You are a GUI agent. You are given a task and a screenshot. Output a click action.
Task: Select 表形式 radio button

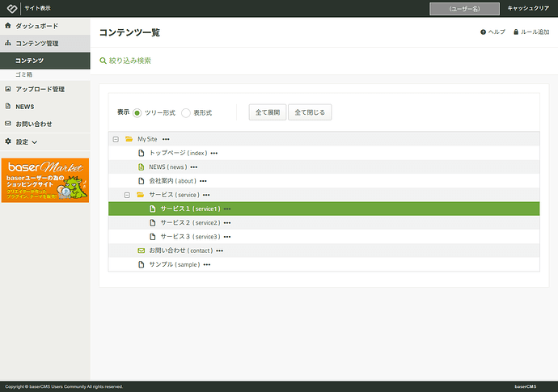pyautogui.click(x=186, y=113)
